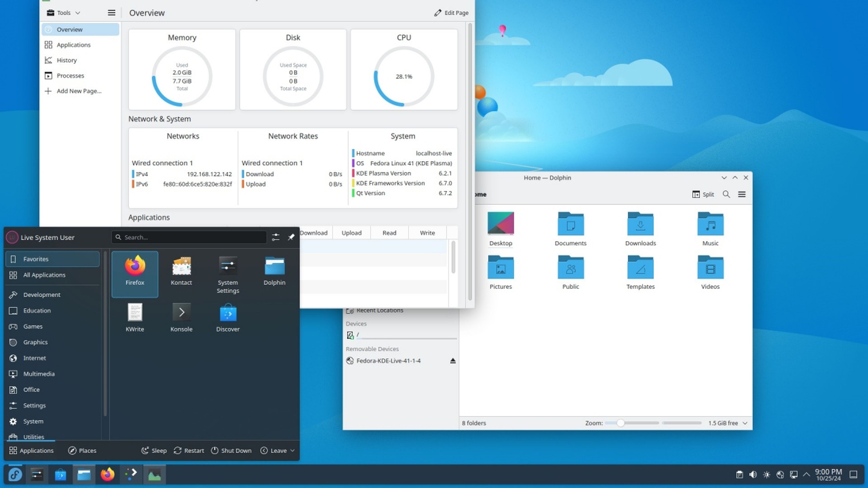This screenshot has width=868, height=488.
Task: Show hidden system tray icons
Action: (x=806, y=474)
